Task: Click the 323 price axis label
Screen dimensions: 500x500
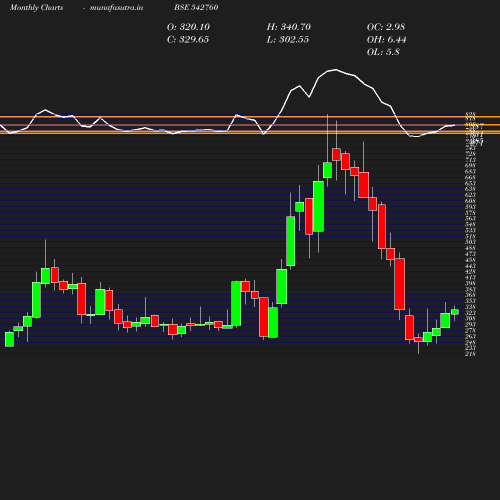Action: click(470, 313)
